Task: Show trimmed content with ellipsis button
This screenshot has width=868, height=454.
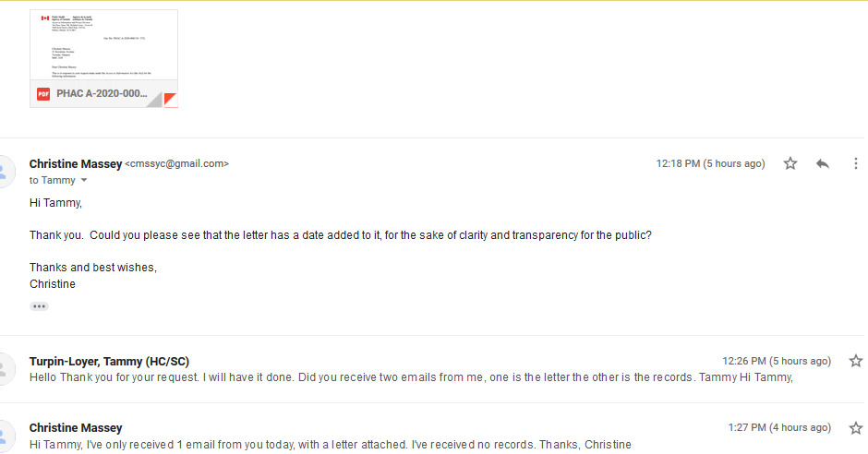Action: [39, 306]
